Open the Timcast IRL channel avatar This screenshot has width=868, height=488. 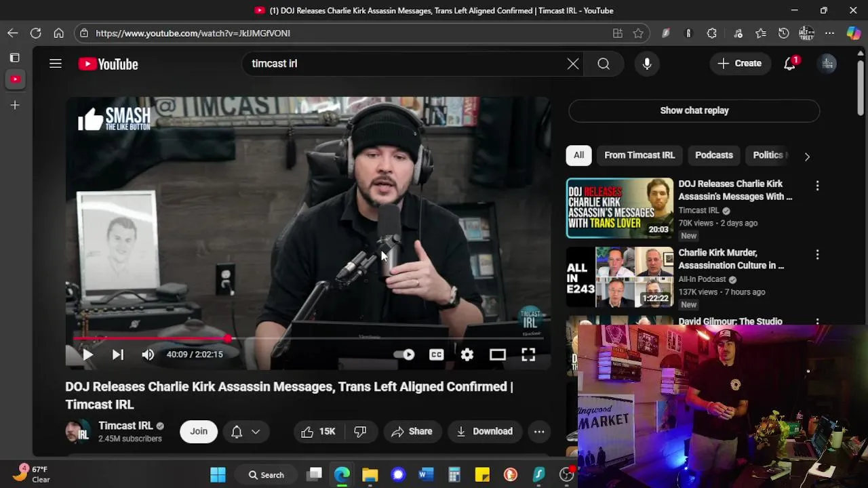(78, 432)
